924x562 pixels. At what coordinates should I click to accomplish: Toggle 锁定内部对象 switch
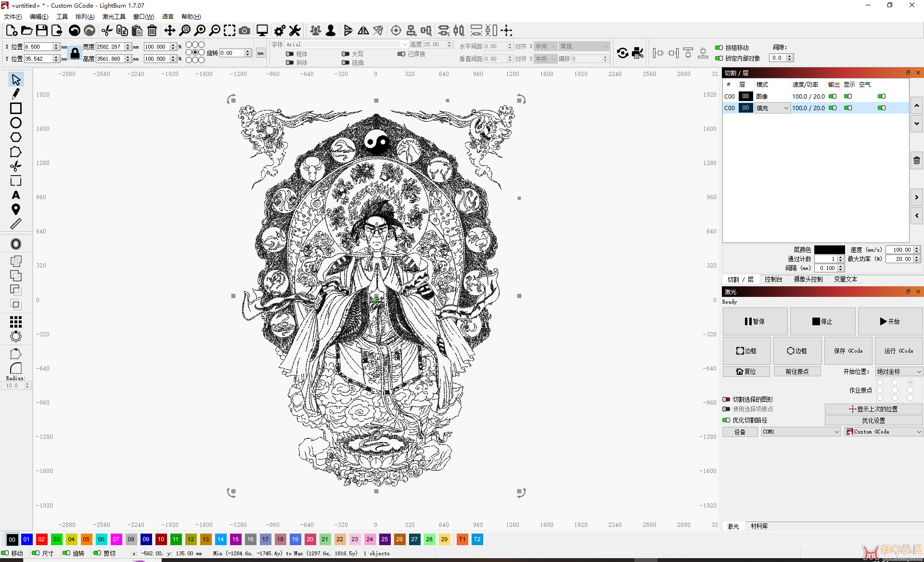pos(719,58)
